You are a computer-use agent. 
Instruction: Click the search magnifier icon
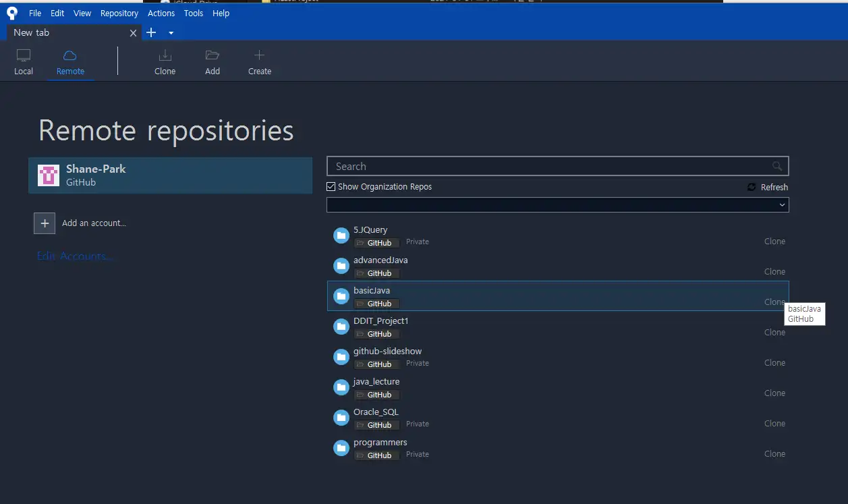click(777, 166)
